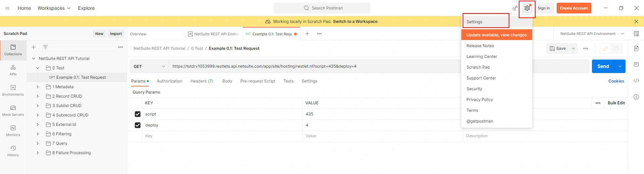Open the GET method dropdown
Screen dimensions: 644x174
coord(149,66)
